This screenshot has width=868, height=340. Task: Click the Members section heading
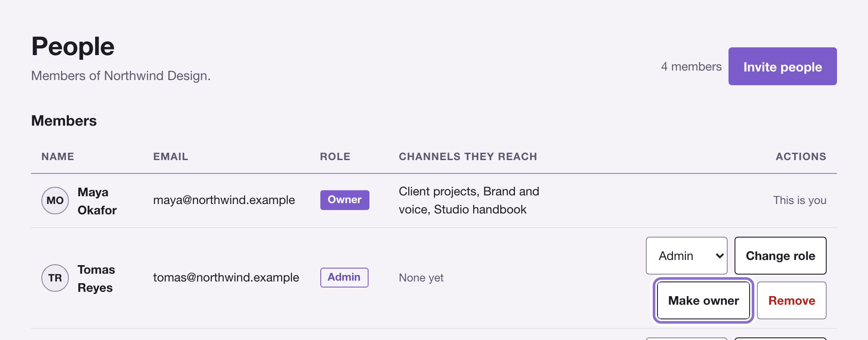point(64,121)
